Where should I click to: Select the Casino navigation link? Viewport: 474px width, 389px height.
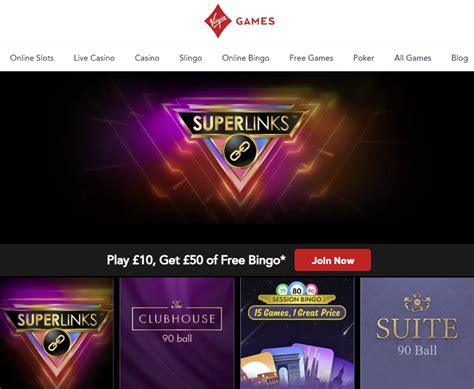[147, 58]
